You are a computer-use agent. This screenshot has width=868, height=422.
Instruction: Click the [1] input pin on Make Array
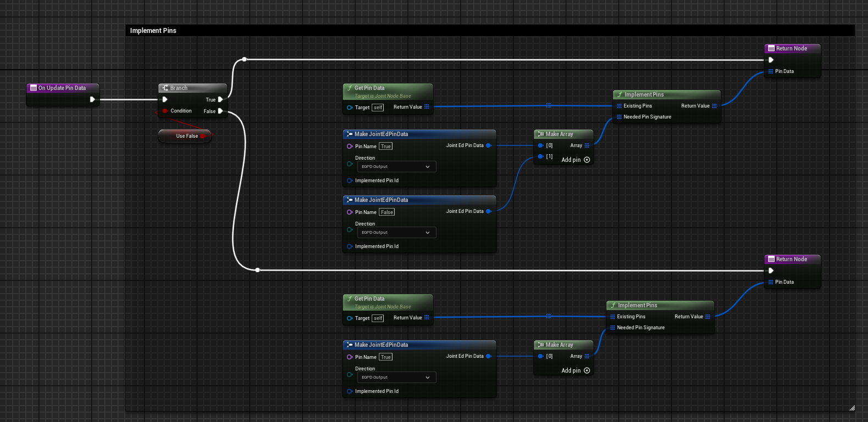541,156
